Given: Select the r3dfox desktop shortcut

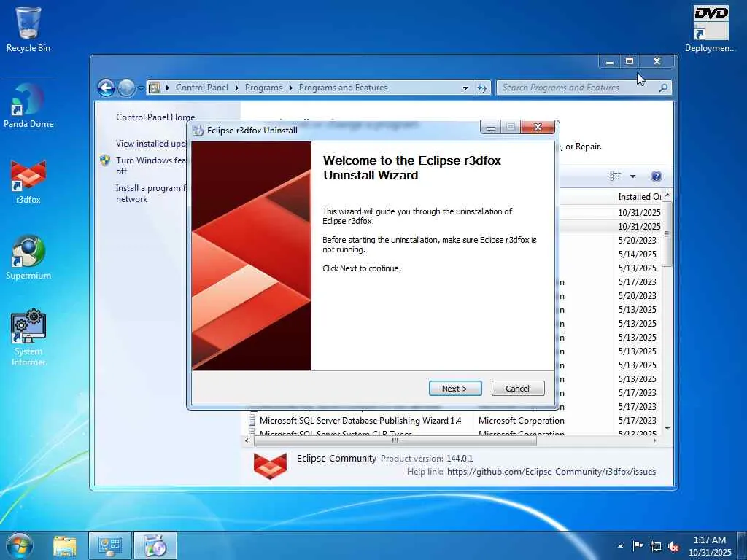Looking at the screenshot, I should (28, 182).
